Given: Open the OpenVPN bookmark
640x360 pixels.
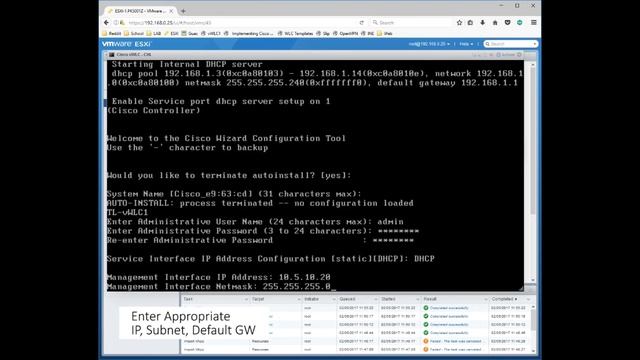Looking at the screenshot, I should [345, 33].
